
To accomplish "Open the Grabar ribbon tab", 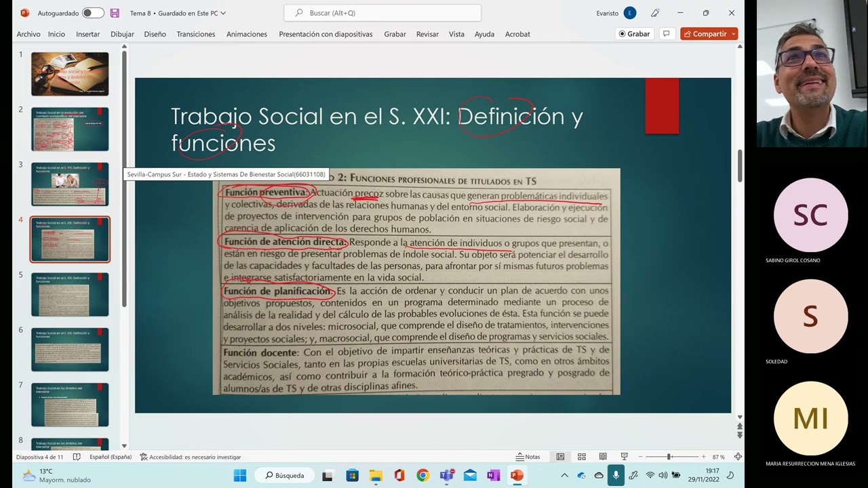I will [x=395, y=34].
